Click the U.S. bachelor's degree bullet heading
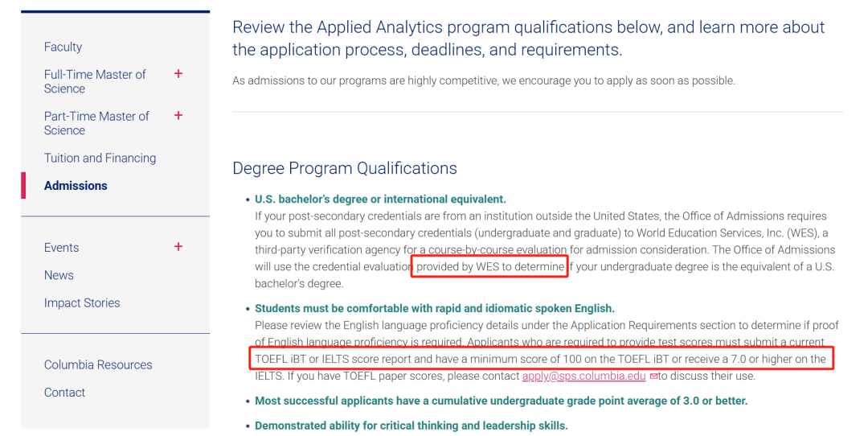This screenshot has width=868, height=436. coord(380,199)
